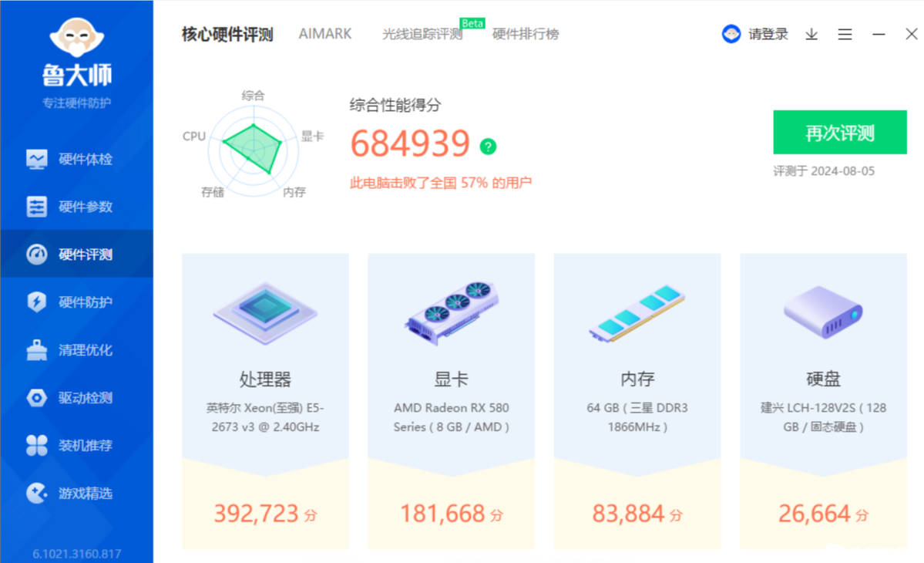Viewport: 924px width, 563px height.
Task: Open 硬件体检 in the sidebar
Action: pyautogui.click(x=76, y=159)
